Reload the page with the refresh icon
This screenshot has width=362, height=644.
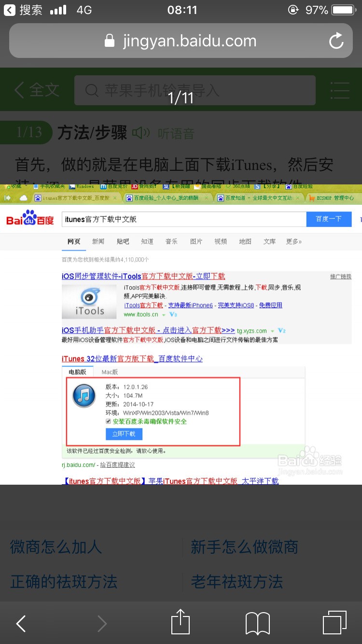336,41
